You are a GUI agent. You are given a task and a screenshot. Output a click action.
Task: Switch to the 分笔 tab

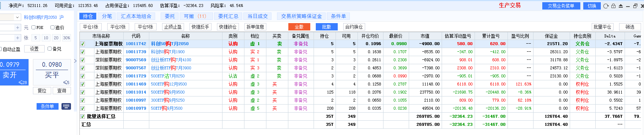(x=107, y=16)
